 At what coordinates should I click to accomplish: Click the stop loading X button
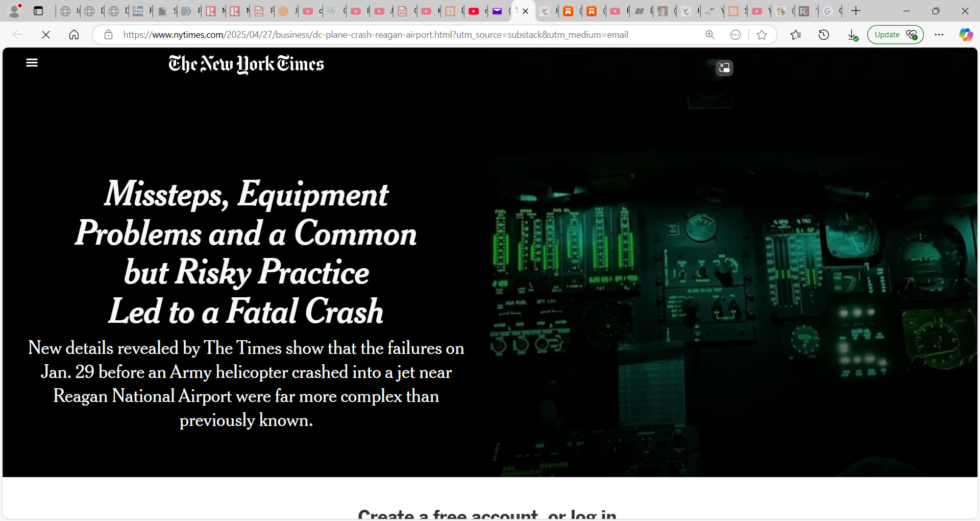46,35
